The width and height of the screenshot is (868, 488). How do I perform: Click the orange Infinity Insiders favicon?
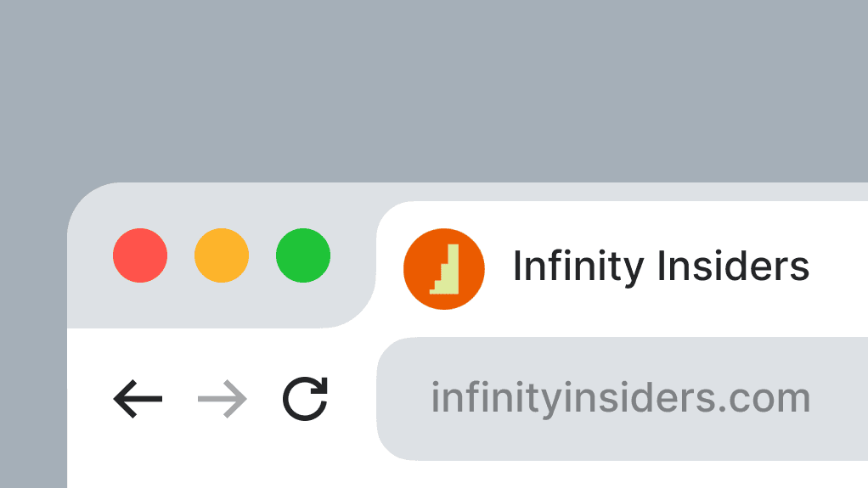pos(444,269)
